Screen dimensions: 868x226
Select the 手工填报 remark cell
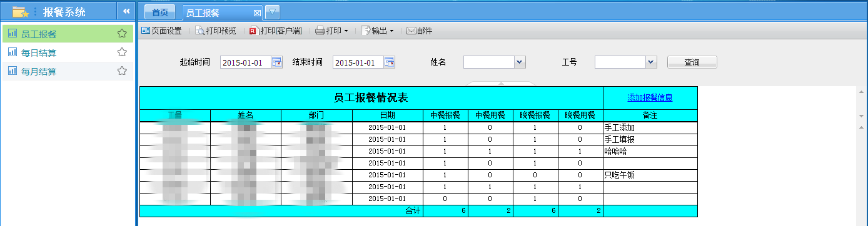[650, 139]
